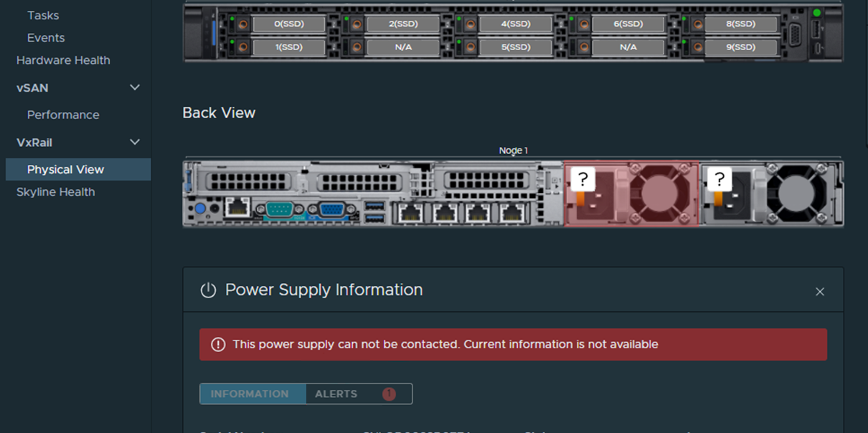Click the alert count badge on the ALERTS tab
The image size is (868, 433).
tap(388, 394)
